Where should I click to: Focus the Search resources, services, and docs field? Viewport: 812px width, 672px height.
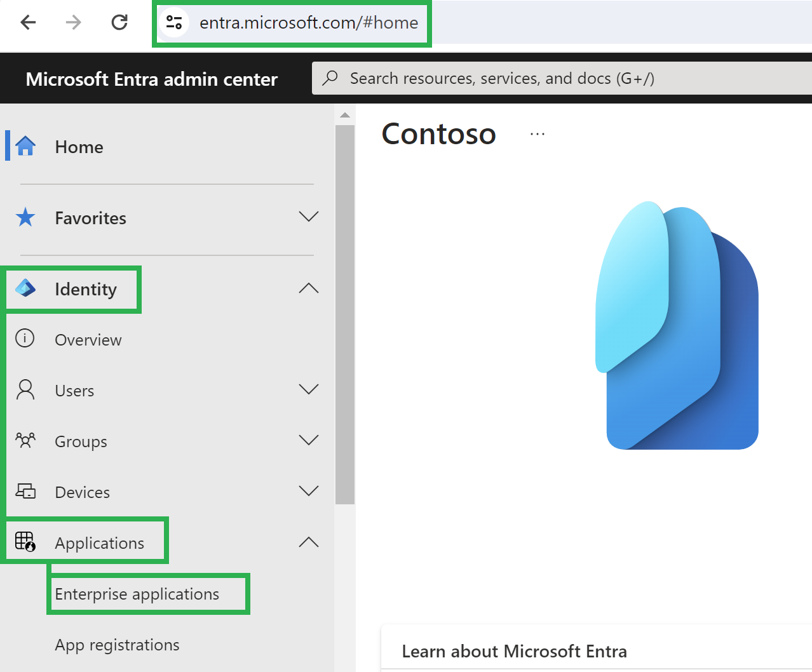tap(562, 78)
